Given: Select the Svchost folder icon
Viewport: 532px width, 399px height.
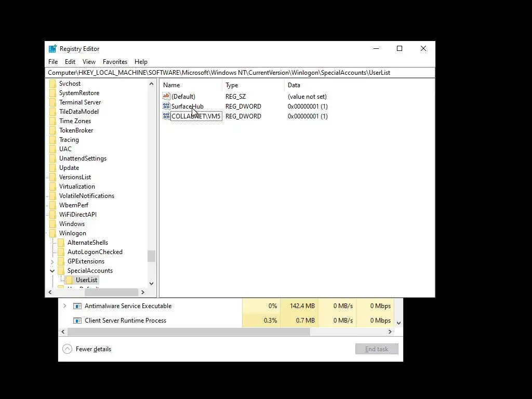Looking at the screenshot, I should 52,84.
